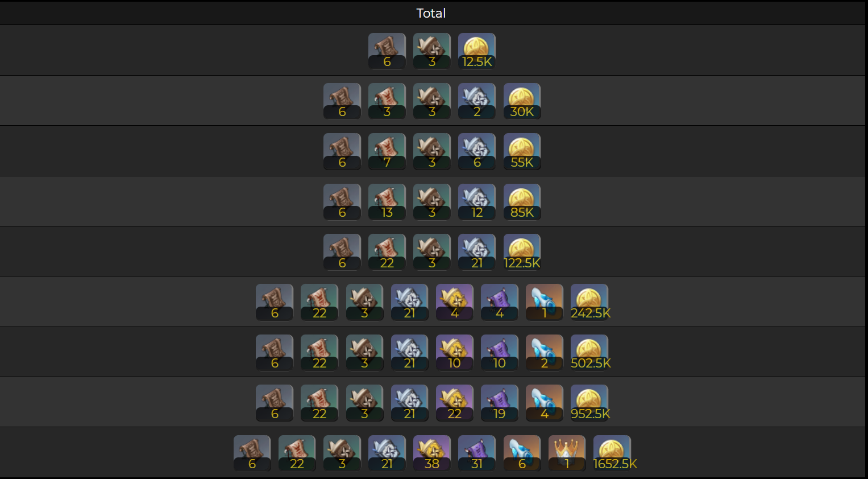Click the gold coin icon labeled 12.5K
This screenshot has width=868, height=479.
click(x=477, y=51)
